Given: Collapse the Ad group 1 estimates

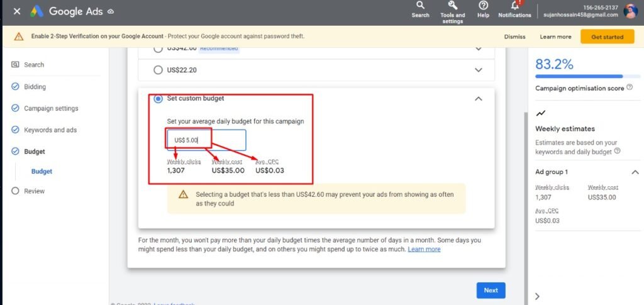Looking at the screenshot, I should 634,172.
